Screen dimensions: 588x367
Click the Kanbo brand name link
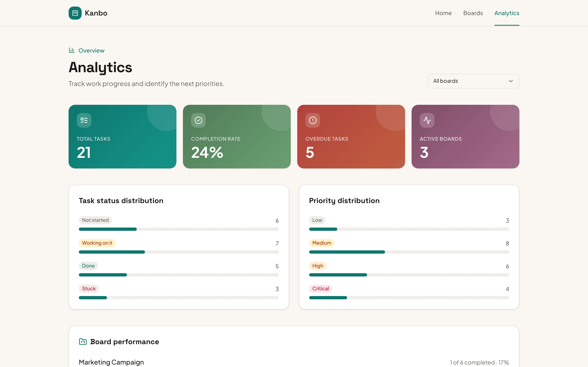pyautogui.click(x=96, y=13)
